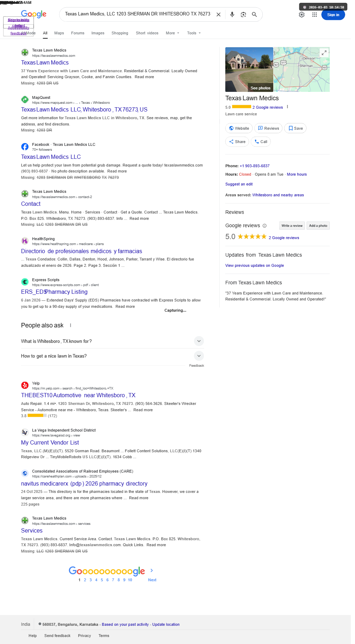Open the three-dot menu beside Google reviews
This screenshot has height=644, width=355.
click(287, 107)
